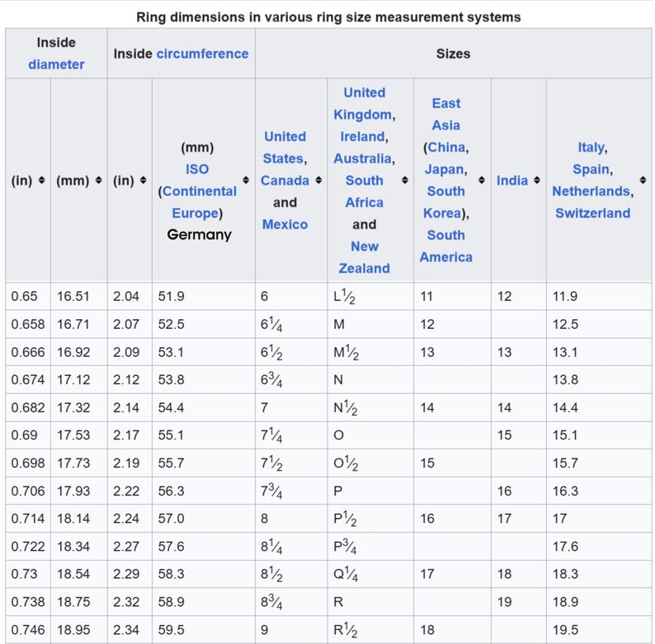Screen dimensions: 655x644
Task: Select the 51.9 ISO circumference cell
Action: click(x=204, y=296)
